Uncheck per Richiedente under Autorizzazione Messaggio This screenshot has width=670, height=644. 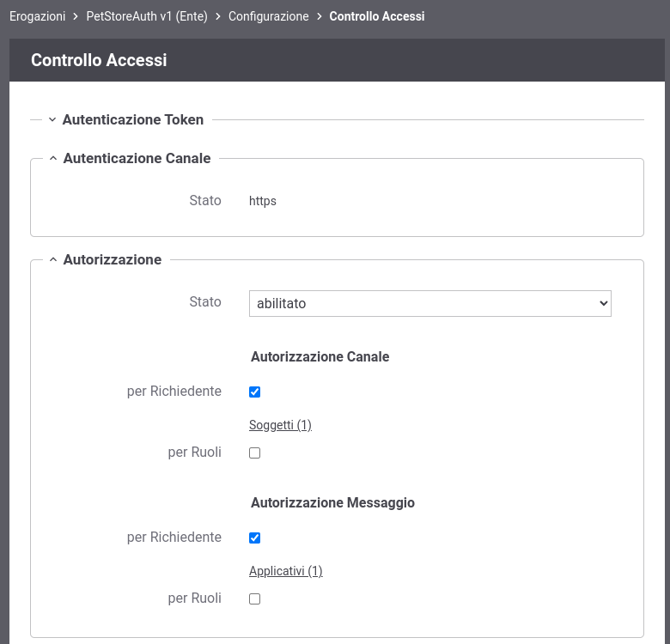click(254, 538)
